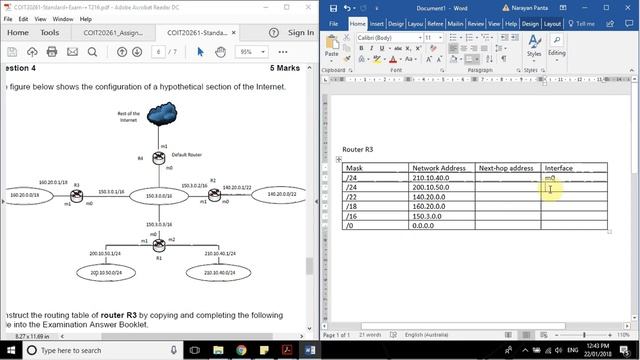Increase the paragraph indent in Word
This screenshot has height=360, width=640.
pos(515,38)
